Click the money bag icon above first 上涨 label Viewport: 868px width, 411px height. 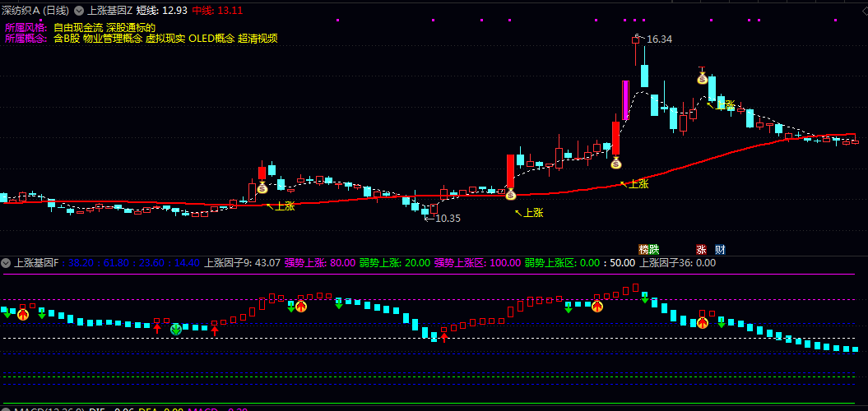click(262, 188)
